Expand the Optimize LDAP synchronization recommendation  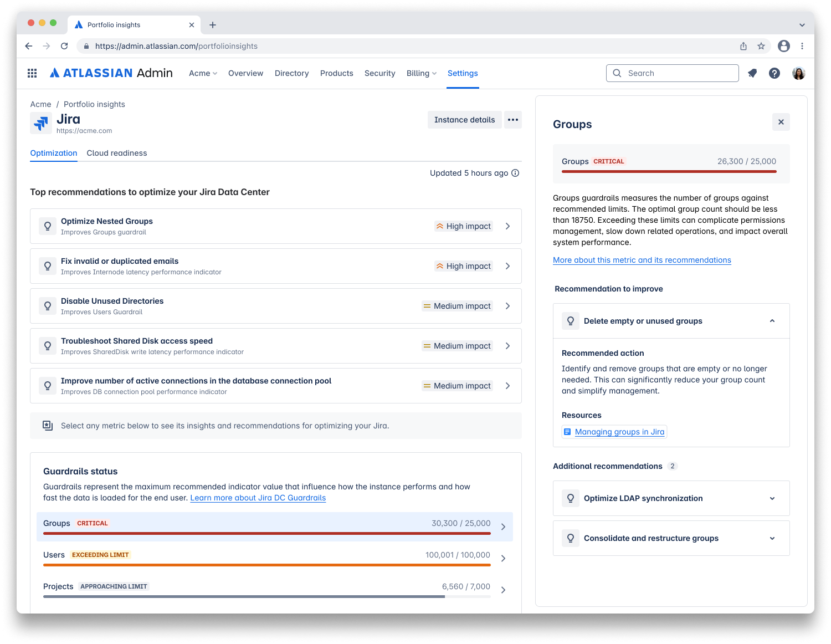[x=772, y=498]
